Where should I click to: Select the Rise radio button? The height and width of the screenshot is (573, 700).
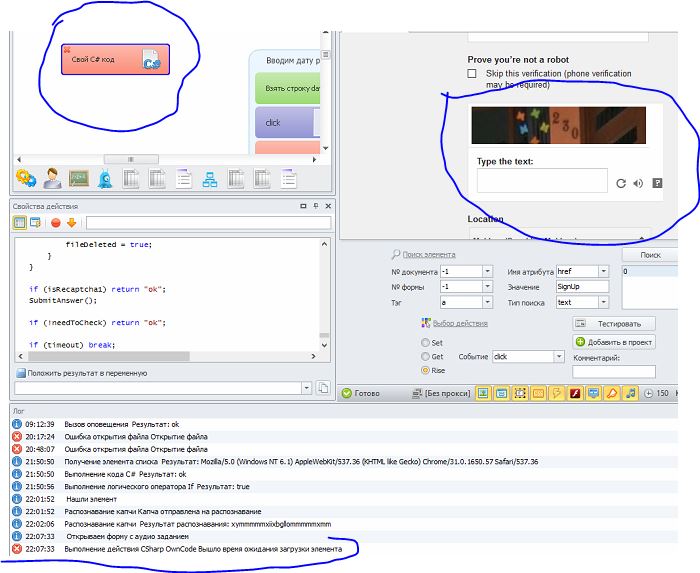(x=425, y=370)
